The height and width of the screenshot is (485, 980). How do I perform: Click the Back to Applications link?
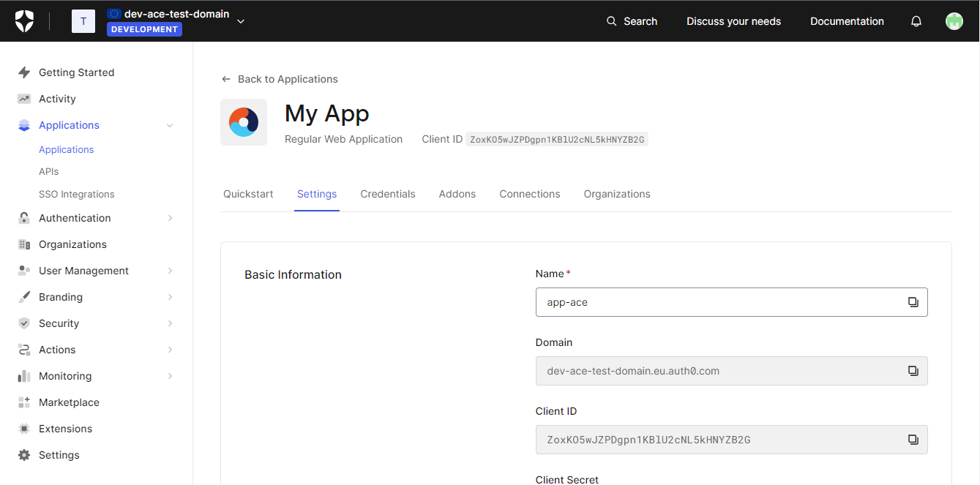280,78
